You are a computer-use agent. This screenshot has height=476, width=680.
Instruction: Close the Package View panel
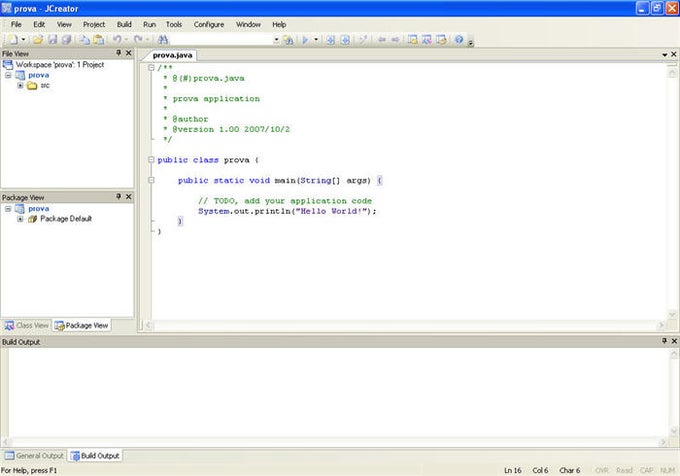[128, 197]
